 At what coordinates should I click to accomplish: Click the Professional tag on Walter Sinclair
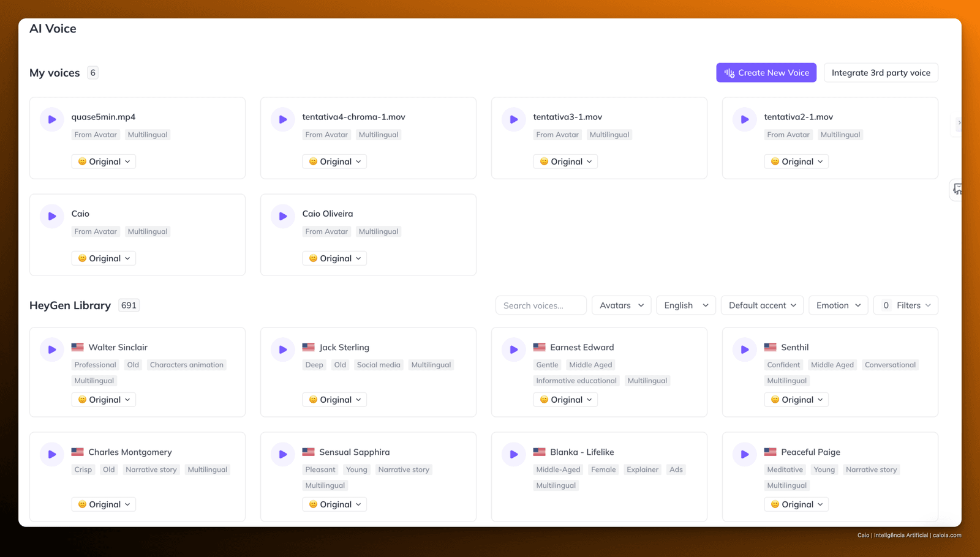pos(95,365)
